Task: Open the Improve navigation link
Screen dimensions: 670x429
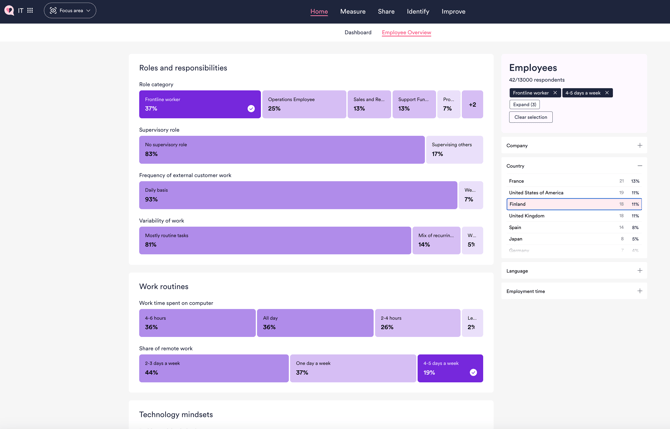Action: 453,12
